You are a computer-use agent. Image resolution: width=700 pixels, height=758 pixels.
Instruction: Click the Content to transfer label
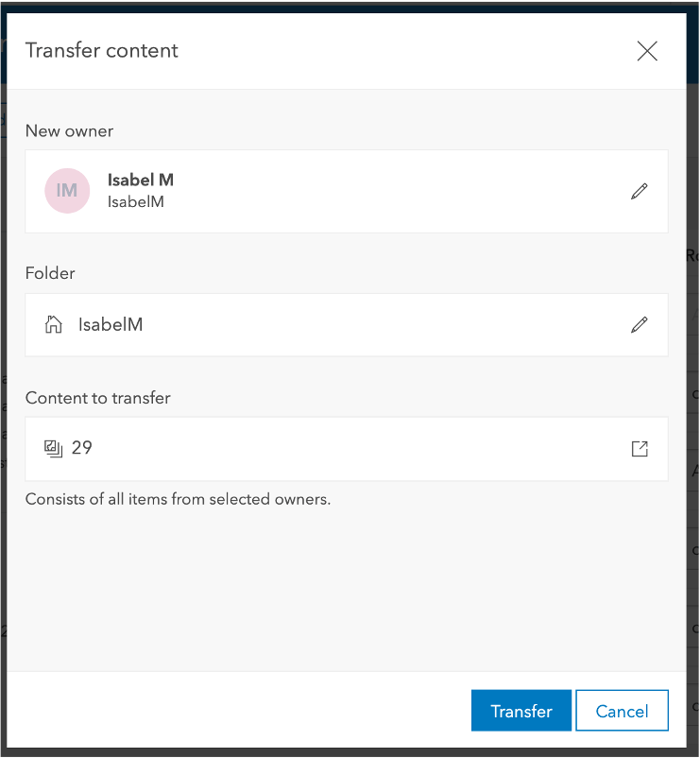point(97,398)
